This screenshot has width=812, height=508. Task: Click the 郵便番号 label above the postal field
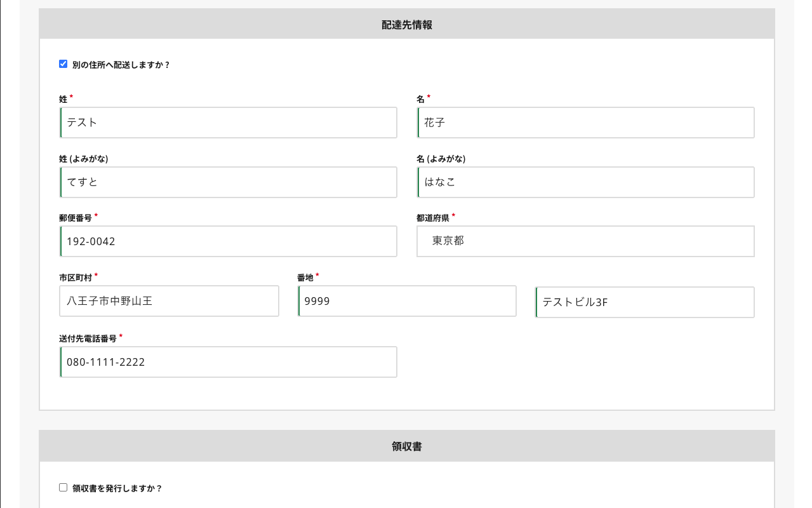pyautogui.click(x=76, y=218)
